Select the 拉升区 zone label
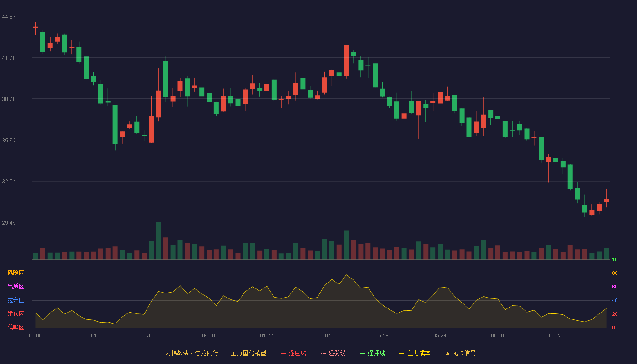This screenshot has height=364, width=637. click(15, 300)
